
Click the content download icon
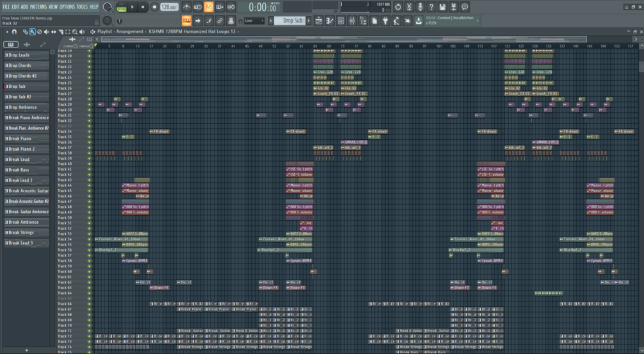tap(418, 21)
